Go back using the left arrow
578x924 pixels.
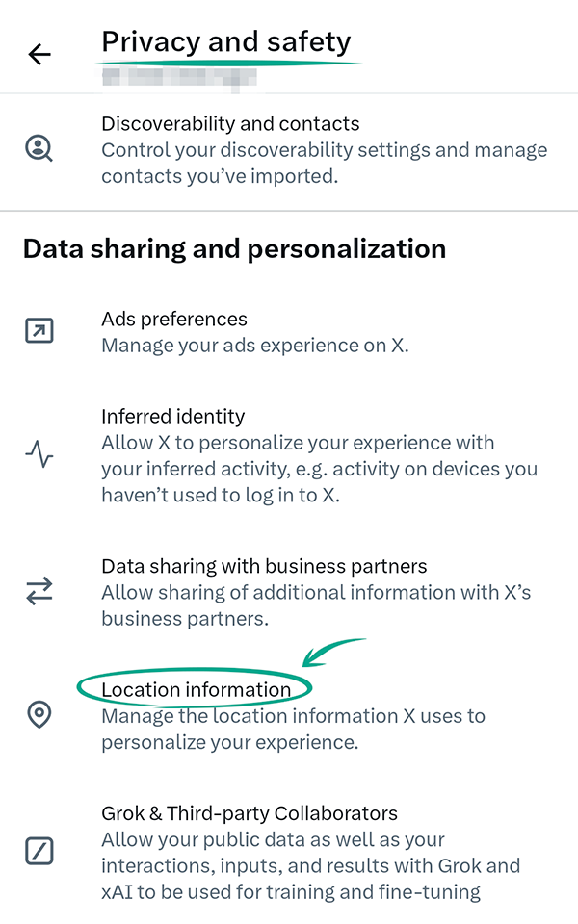39,55
